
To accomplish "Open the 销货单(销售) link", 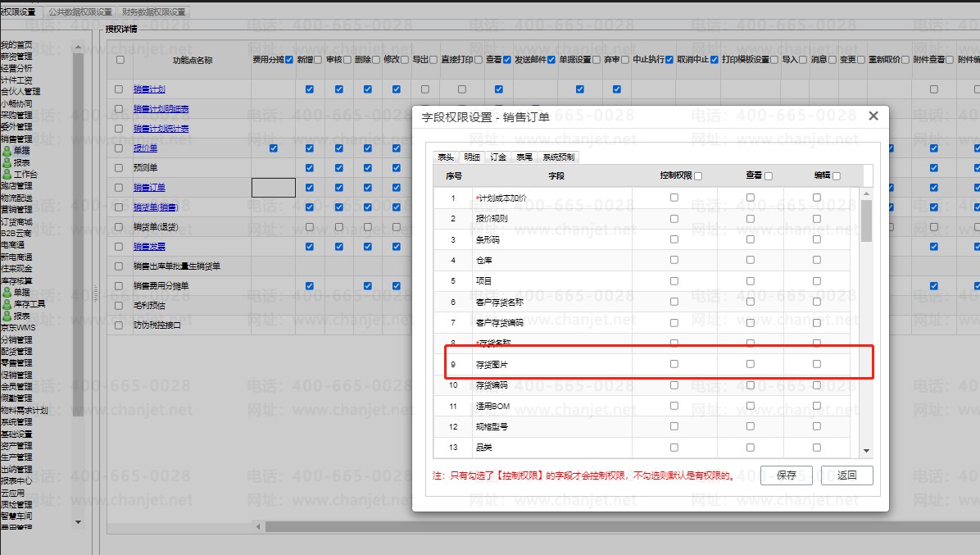I will 156,207.
